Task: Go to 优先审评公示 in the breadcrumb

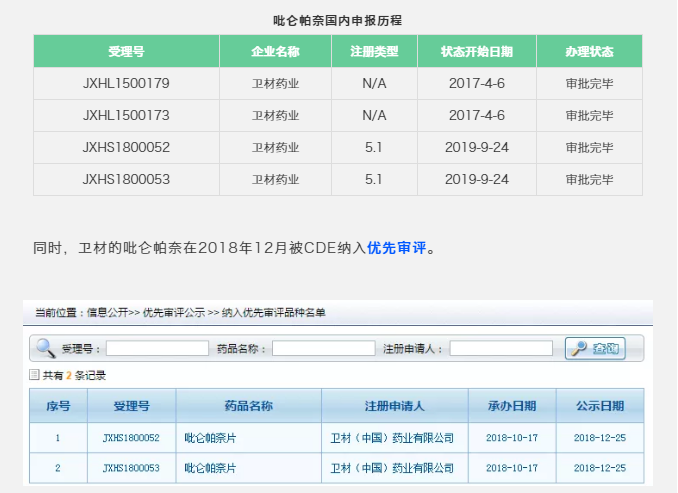Action: 174,313
